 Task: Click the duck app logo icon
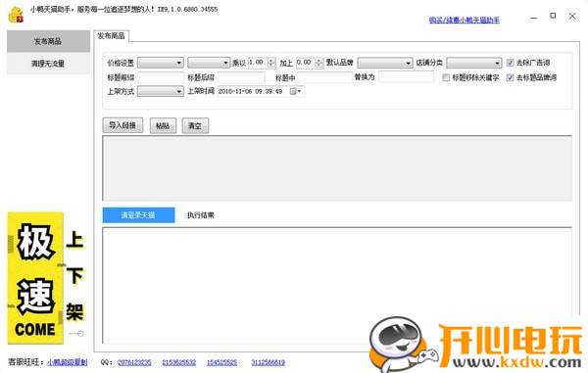pyautogui.click(x=16, y=15)
